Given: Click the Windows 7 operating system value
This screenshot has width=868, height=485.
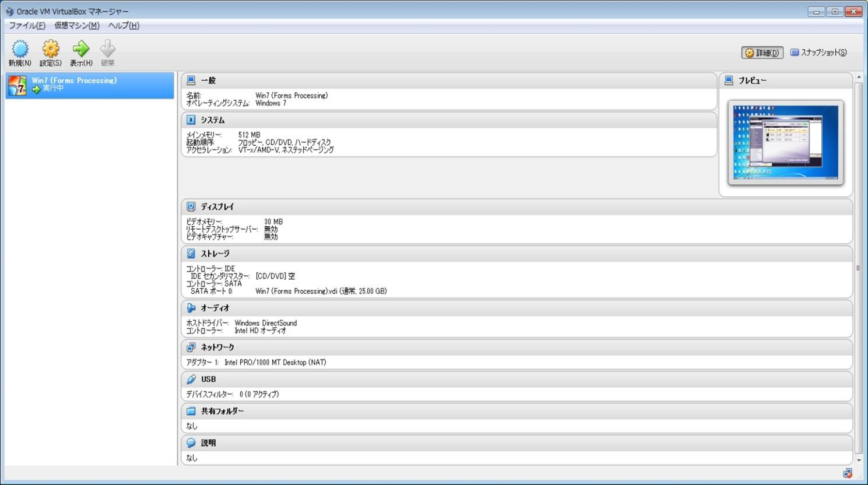Looking at the screenshot, I should point(270,103).
